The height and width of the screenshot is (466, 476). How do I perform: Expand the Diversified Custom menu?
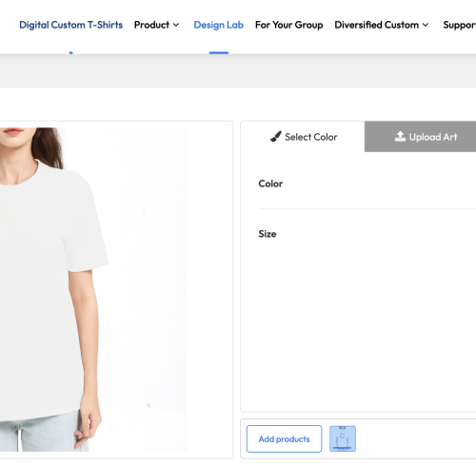pyautogui.click(x=382, y=25)
